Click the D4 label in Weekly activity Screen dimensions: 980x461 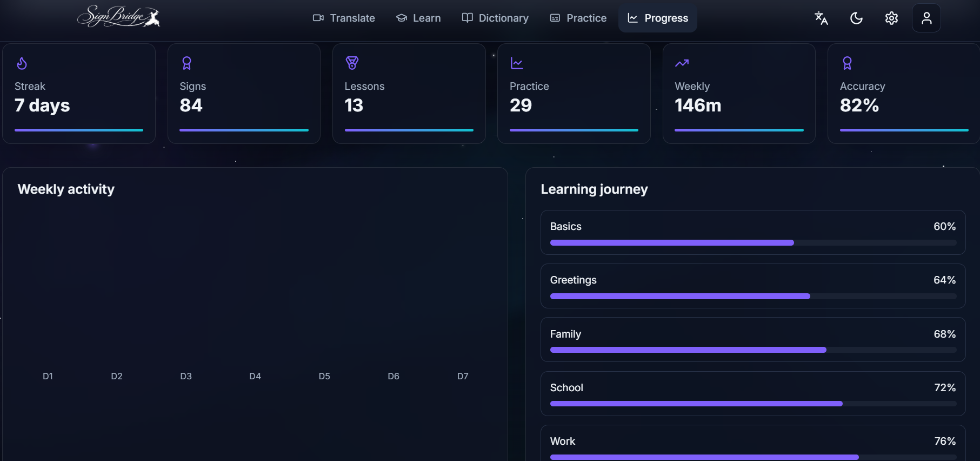[x=255, y=376]
